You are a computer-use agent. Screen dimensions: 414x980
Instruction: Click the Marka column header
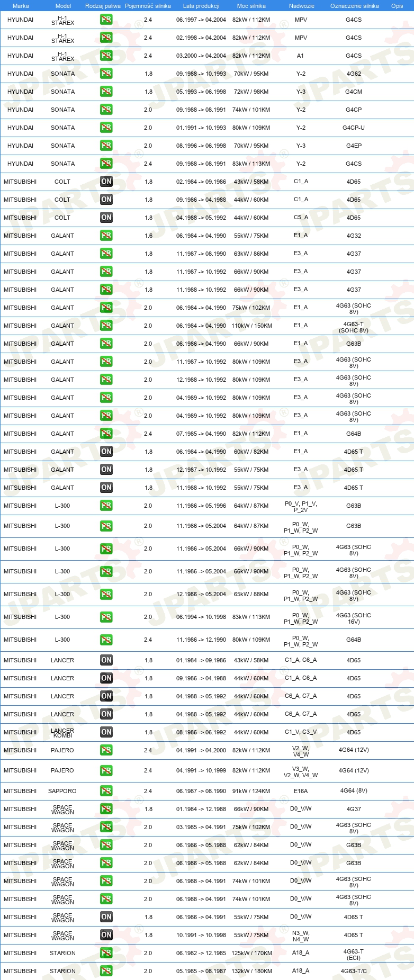click(21, 6)
